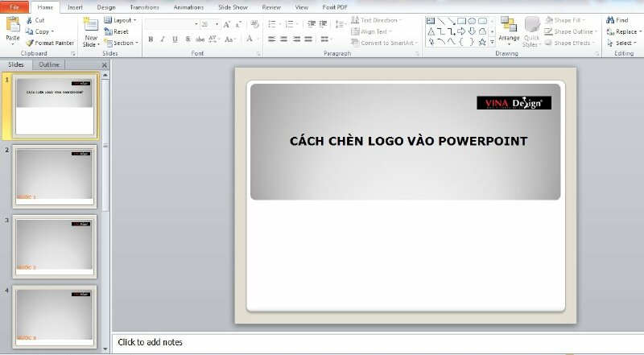Screen dimensions: 644x355
Task: Open the File tab
Action: 14,7
